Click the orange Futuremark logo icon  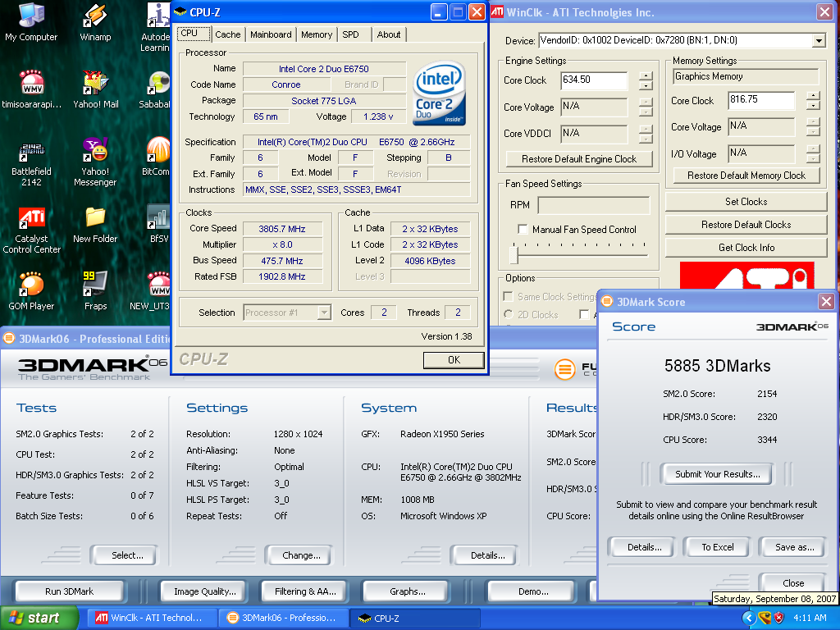pos(564,369)
